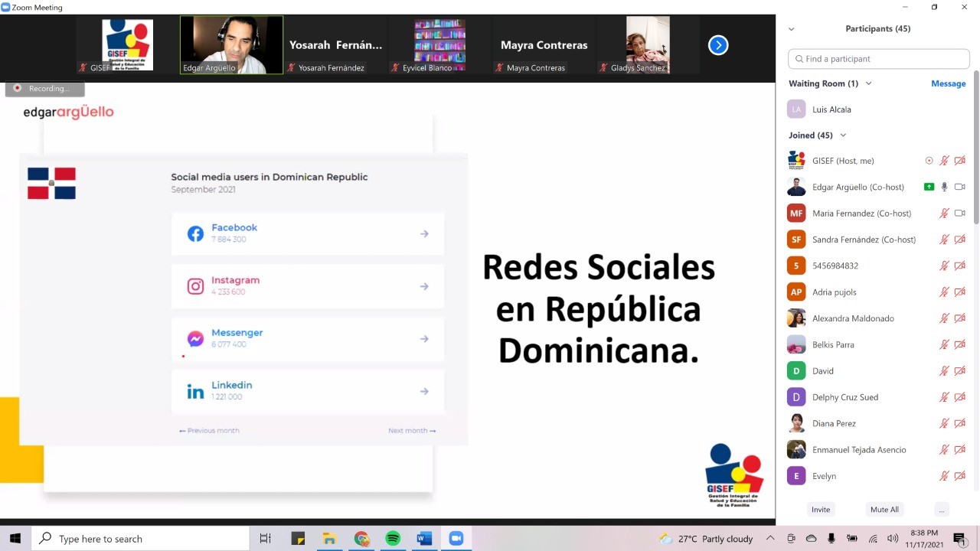Click Mayra Contreras participant tile
Image resolution: width=980 pixels, height=551 pixels.
pos(544,45)
